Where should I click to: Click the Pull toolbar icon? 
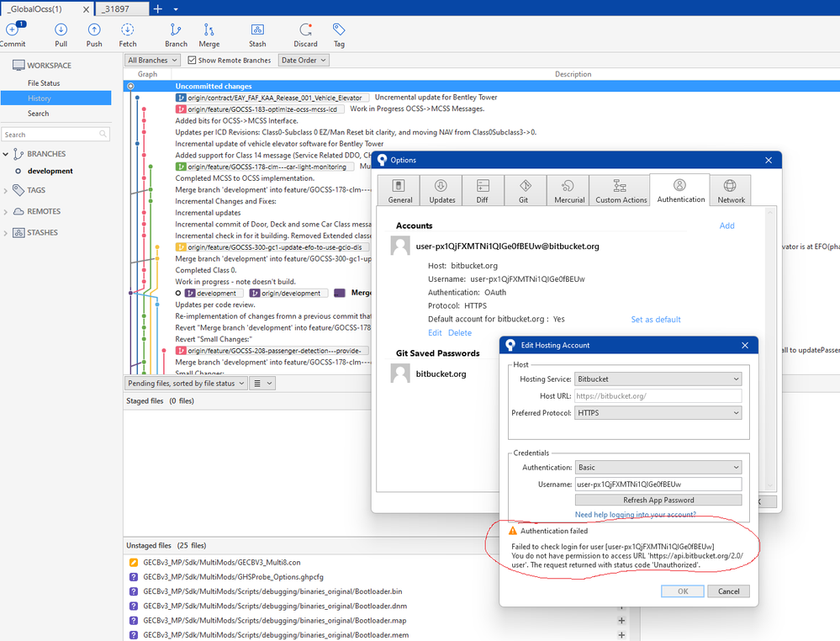(61, 34)
